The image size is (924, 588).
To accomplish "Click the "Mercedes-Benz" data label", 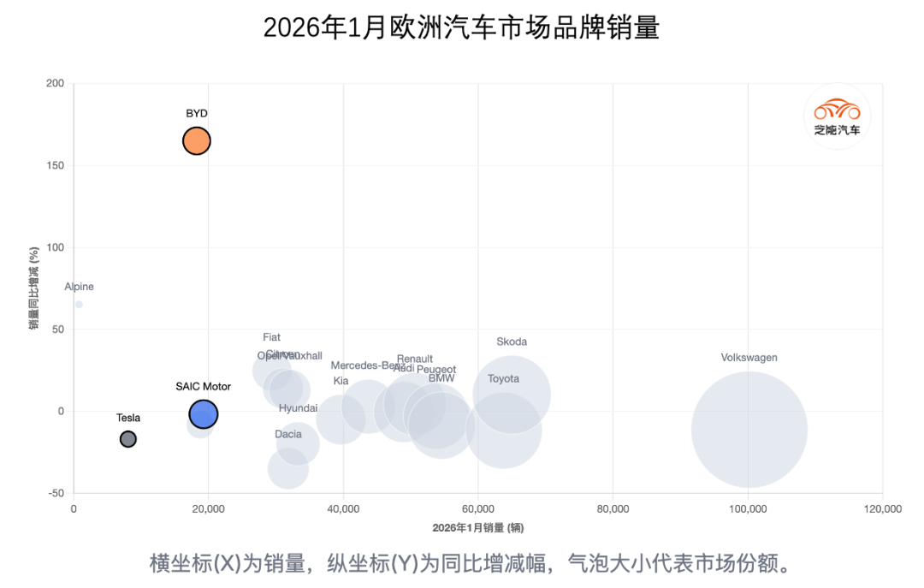I will tap(366, 365).
